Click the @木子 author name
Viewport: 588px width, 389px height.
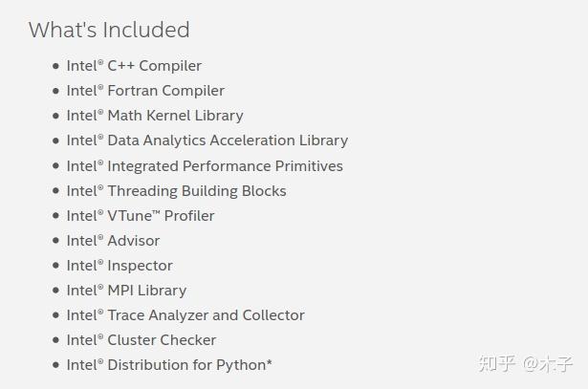[x=548, y=363]
